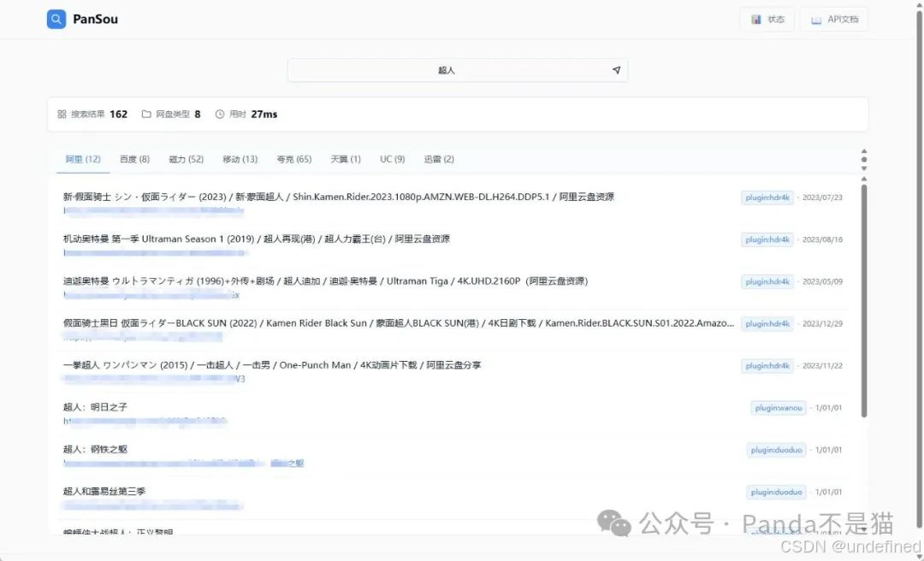
Task: Click the send arrow icon in search box
Action: click(x=616, y=70)
